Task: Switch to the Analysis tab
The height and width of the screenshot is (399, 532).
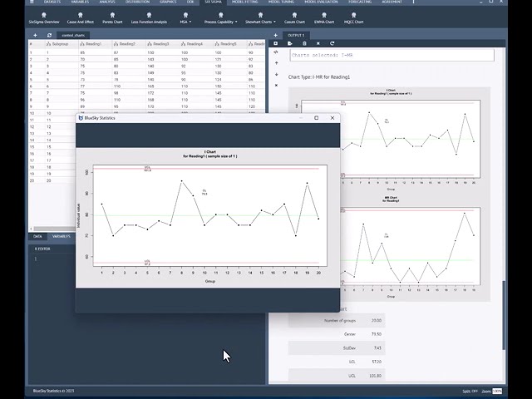Action: coord(107,2)
